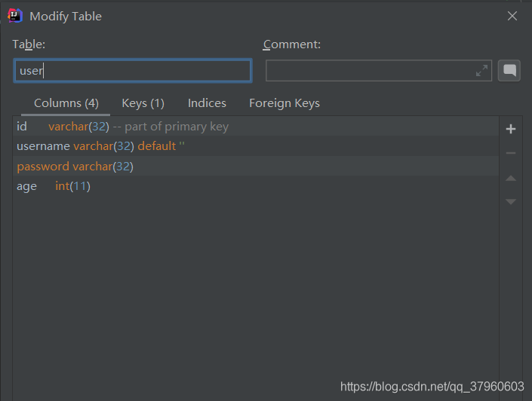Viewport: 532px width, 401px height.
Task: Click the IntelliJ logo in title bar
Action: point(14,16)
